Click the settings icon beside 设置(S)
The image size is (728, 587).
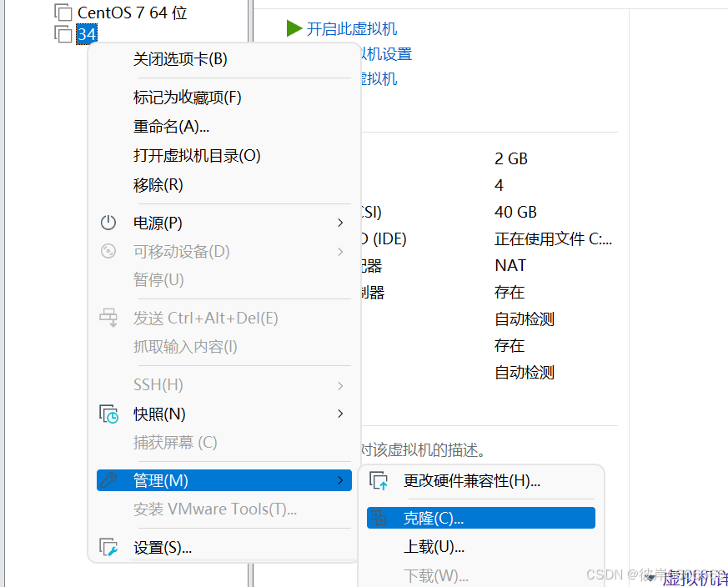[108, 547]
